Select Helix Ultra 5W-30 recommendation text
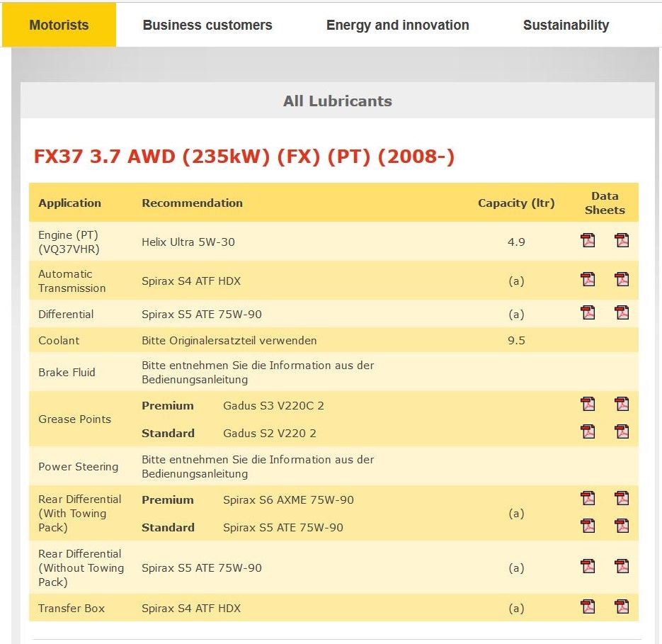The image size is (662, 644). (x=188, y=242)
